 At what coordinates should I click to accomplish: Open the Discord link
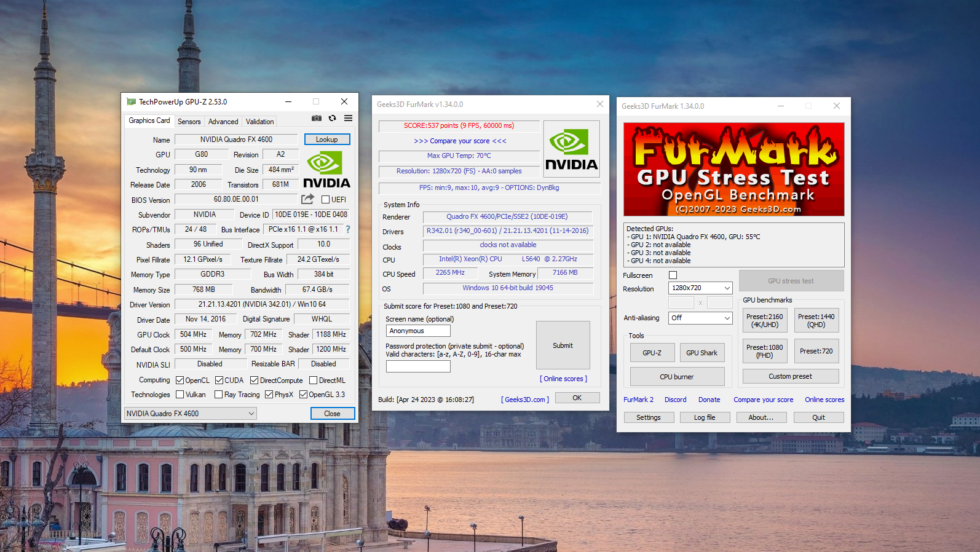676,400
